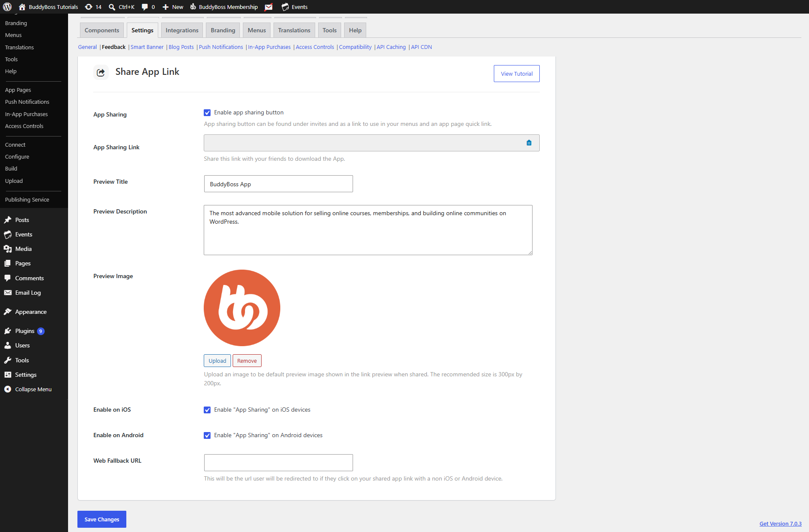Click the WordPress logo icon
This screenshot has height=532, width=809.
(x=7, y=7)
